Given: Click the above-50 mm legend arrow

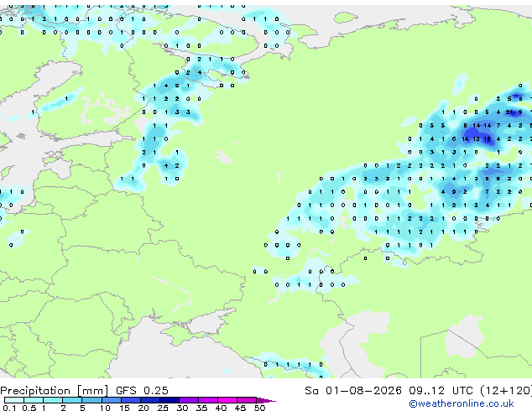Looking at the screenshot, I should click(266, 400).
